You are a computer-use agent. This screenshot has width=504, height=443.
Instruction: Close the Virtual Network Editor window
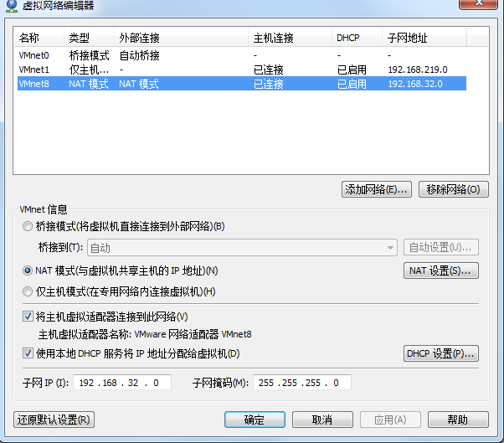pos(478,3)
